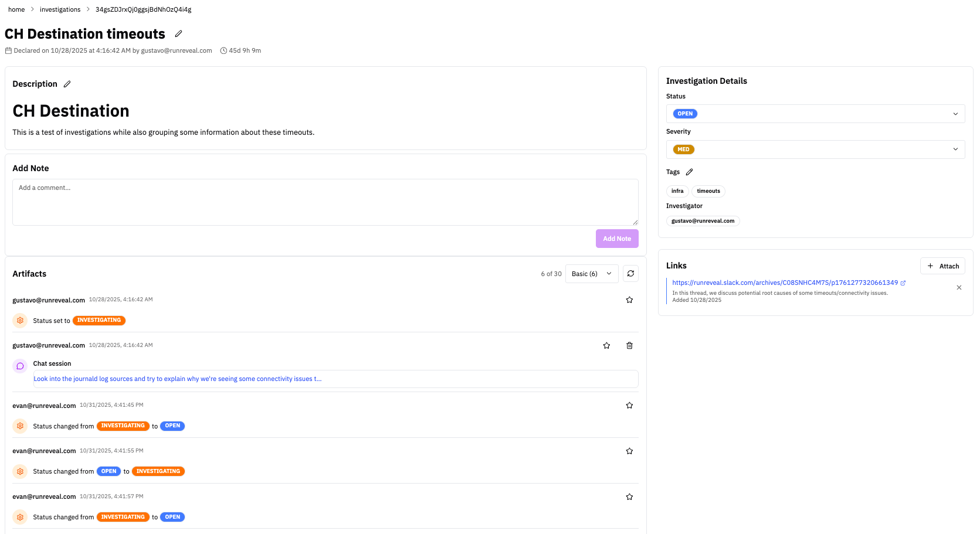
Task: Star the first 'Status set to' artifact
Action: tap(629, 300)
